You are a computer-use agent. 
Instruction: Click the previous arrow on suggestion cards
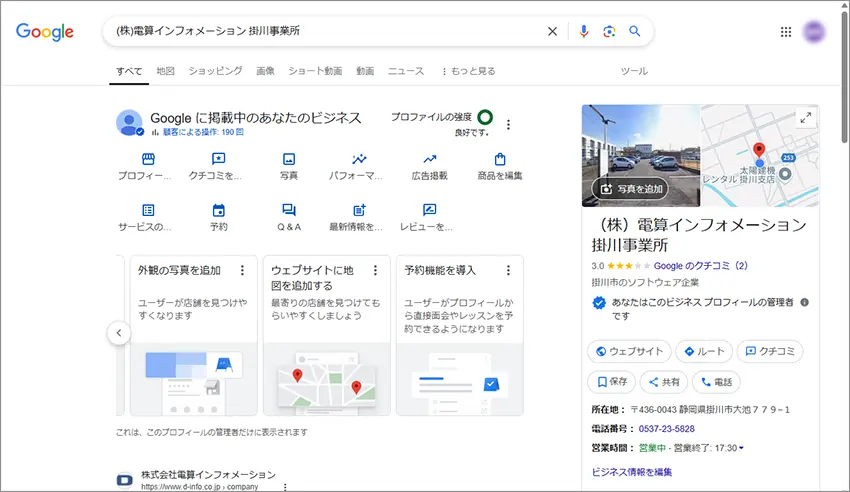click(x=119, y=333)
